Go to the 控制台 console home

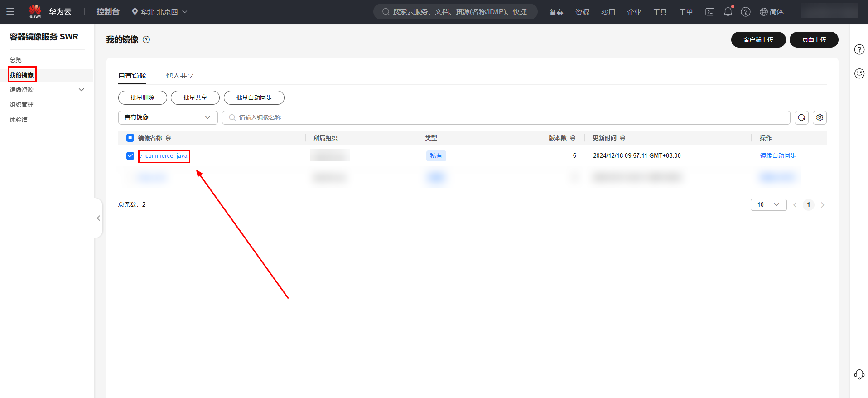(108, 12)
